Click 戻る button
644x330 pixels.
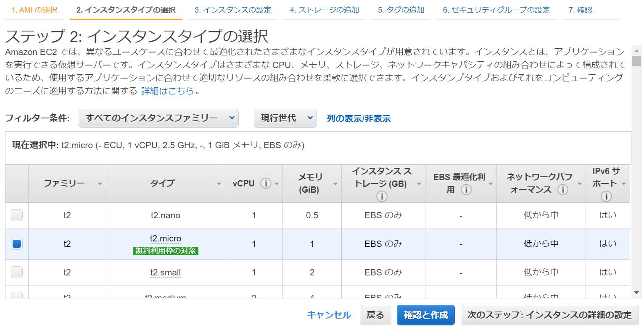pos(375,315)
